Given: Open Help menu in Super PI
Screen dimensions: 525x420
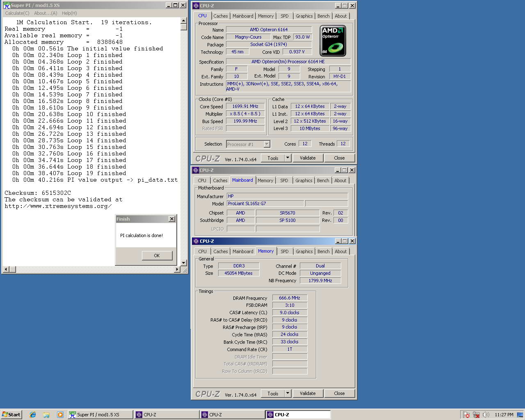Looking at the screenshot, I should click(69, 13).
